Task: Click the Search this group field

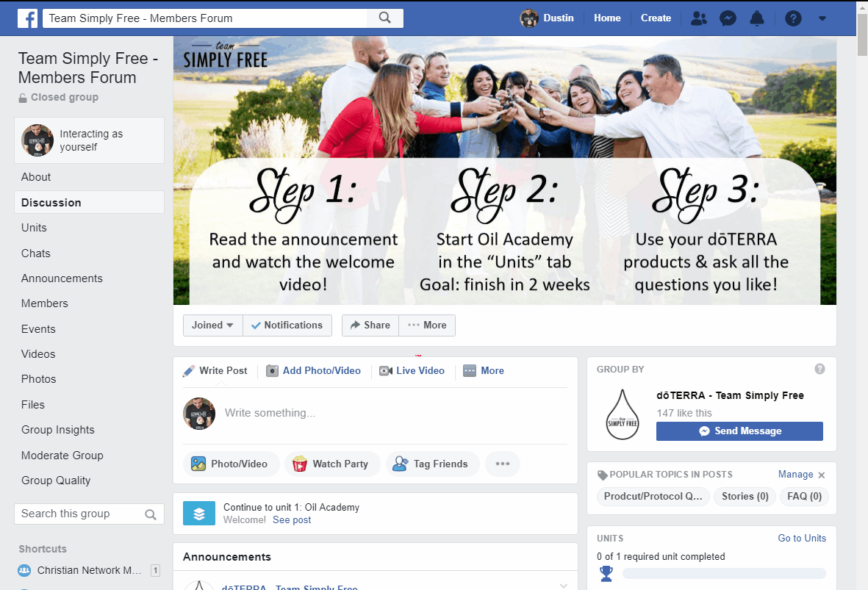Action: 89,514
